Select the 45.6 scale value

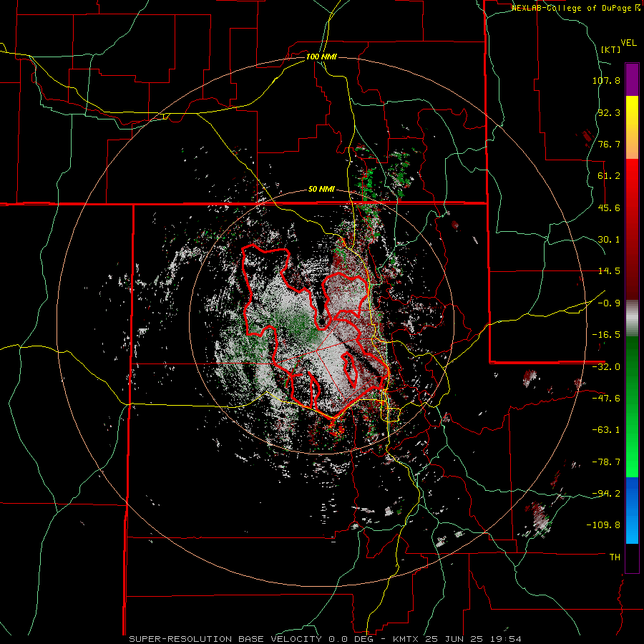click(x=609, y=208)
